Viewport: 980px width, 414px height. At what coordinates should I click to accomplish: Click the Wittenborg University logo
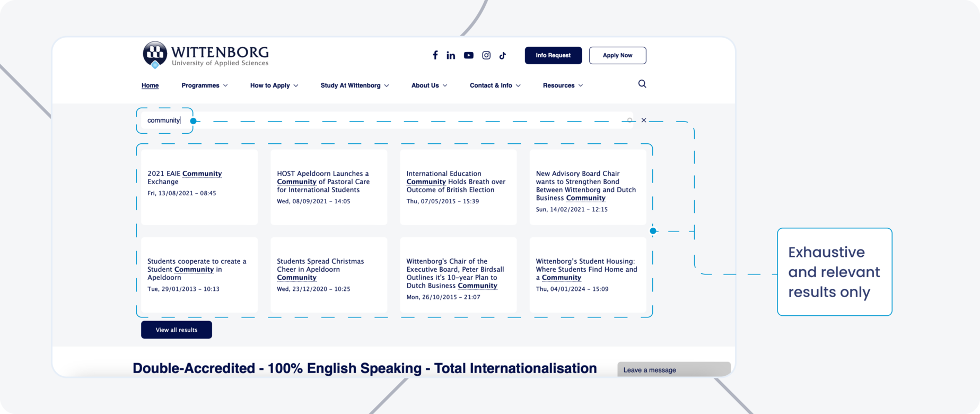click(206, 55)
